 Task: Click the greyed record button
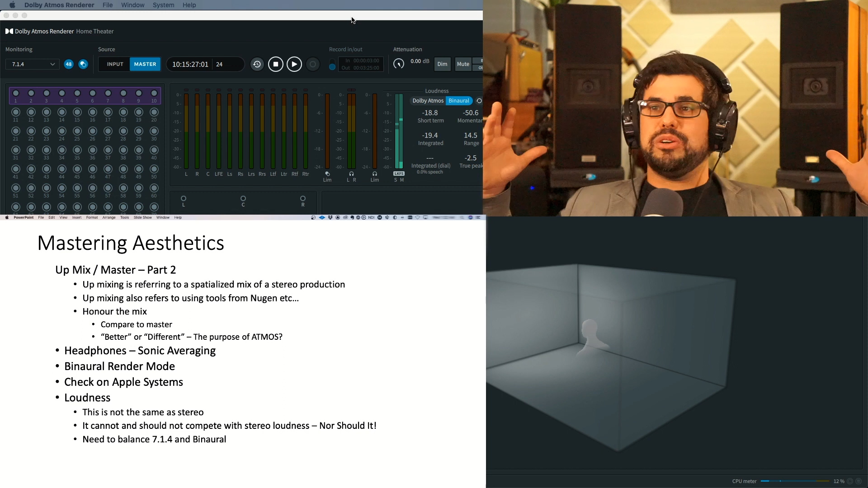[x=313, y=64]
